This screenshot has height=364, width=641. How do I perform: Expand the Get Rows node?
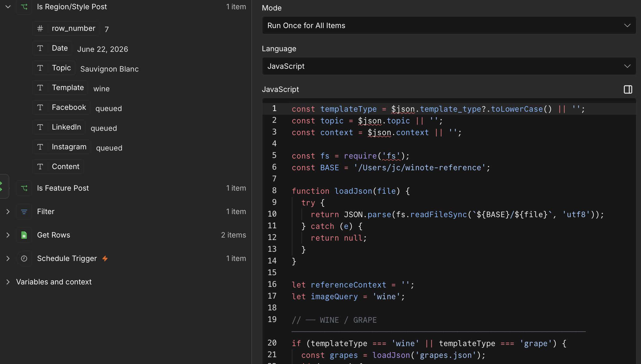8,235
